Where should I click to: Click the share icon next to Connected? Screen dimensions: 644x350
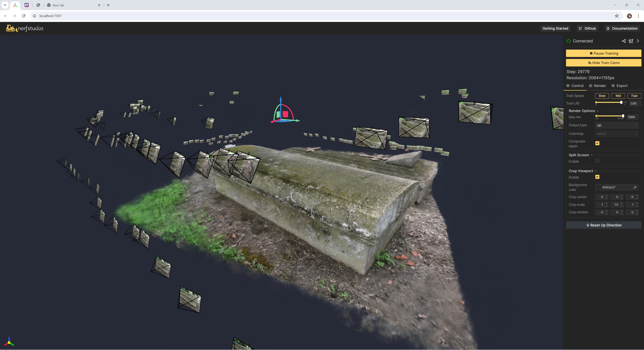click(x=624, y=41)
